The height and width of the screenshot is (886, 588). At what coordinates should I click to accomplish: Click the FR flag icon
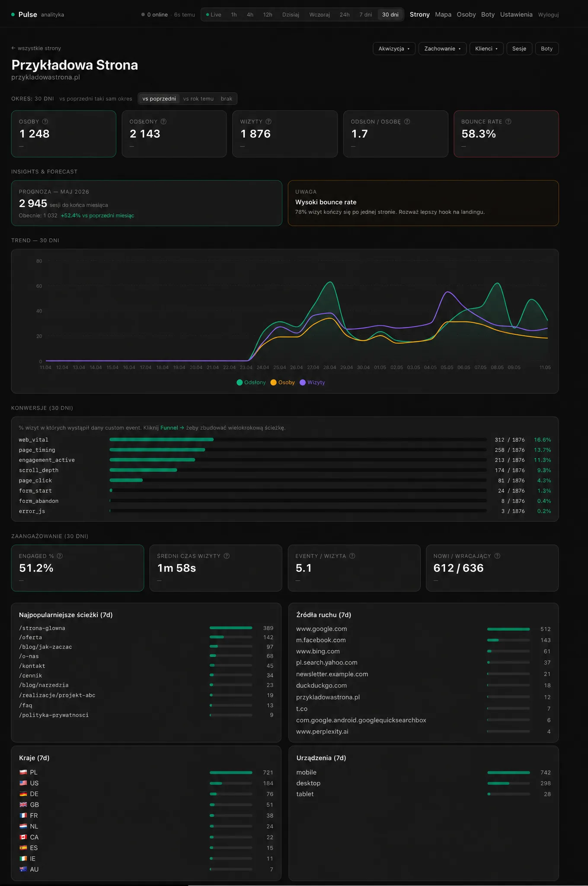(x=23, y=815)
